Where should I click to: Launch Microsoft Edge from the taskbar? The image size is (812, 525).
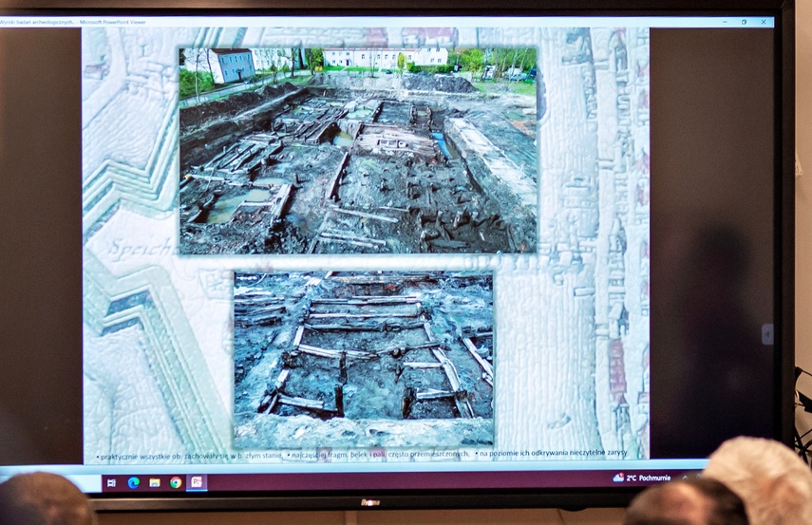(x=134, y=483)
